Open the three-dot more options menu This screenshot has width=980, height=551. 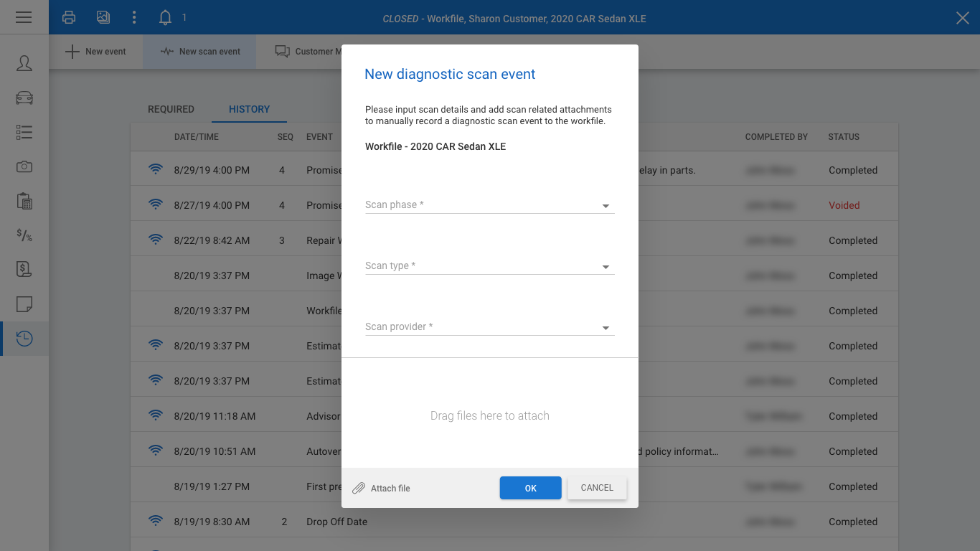(x=134, y=17)
